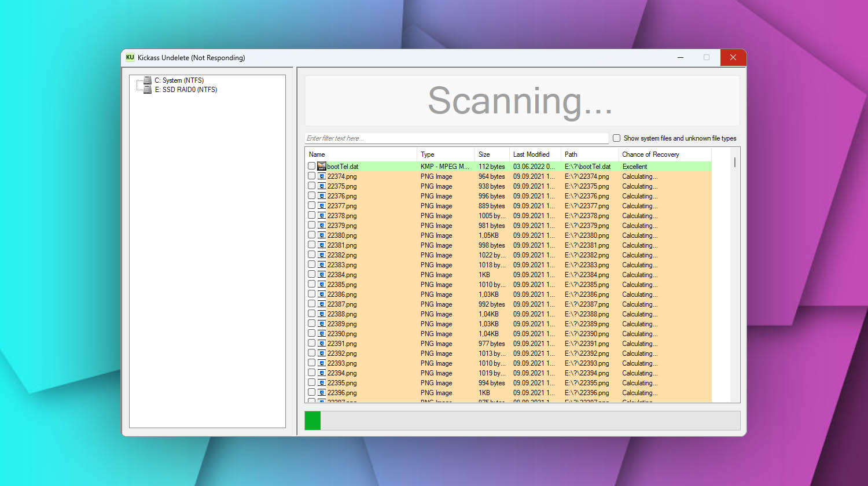Focus the 'Enter filter text here' field

tap(457, 138)
